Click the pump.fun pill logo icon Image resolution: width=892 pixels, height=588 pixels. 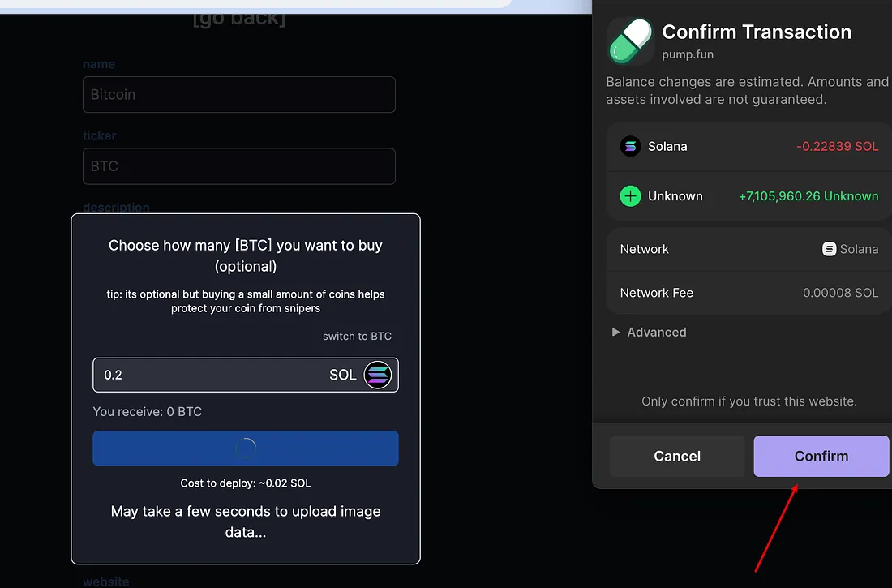coord(630,41)
